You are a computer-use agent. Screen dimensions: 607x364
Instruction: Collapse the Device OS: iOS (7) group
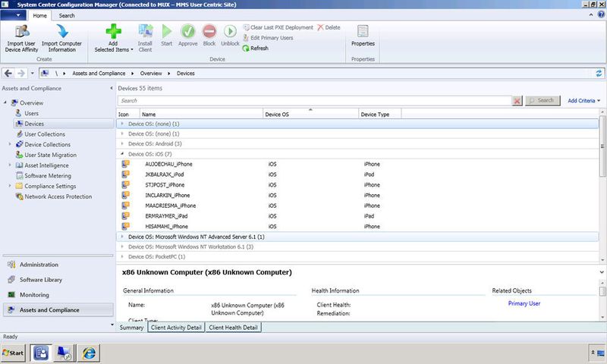pyautogui.click(x=122, y=154)
